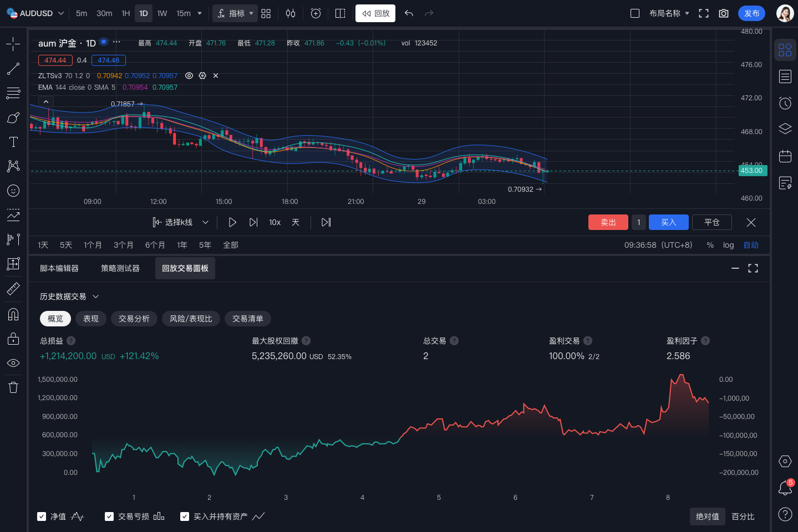
Task: Toggle the 交易亏损 checkbox
Action: pyautogui.click(x=109, y=516)
